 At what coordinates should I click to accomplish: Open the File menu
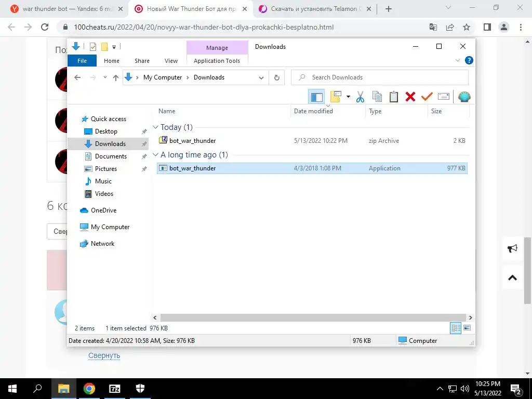pyautogui.click(x=82, y=61)
